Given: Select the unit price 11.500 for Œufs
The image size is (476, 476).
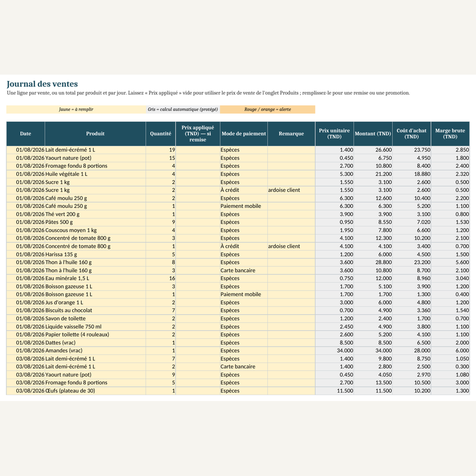Looking at the screenshot, I should coord(334,390).
